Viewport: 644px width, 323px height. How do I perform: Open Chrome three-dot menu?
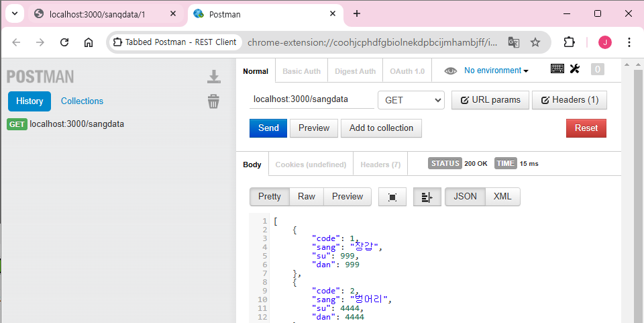click(629, 42)
